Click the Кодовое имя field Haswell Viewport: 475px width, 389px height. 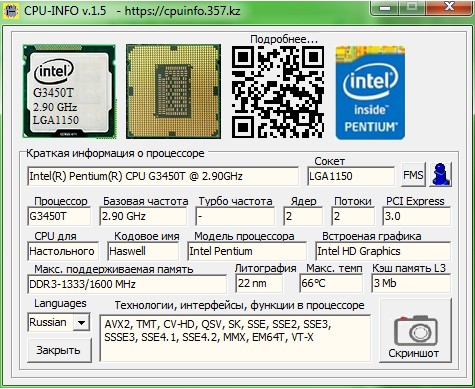click(x=143, y=251)
